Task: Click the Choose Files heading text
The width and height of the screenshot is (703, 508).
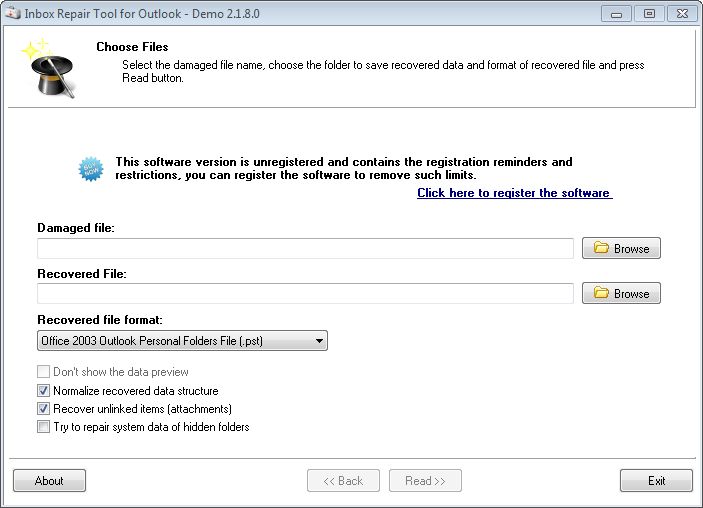Action: click(x=132, y=47)
